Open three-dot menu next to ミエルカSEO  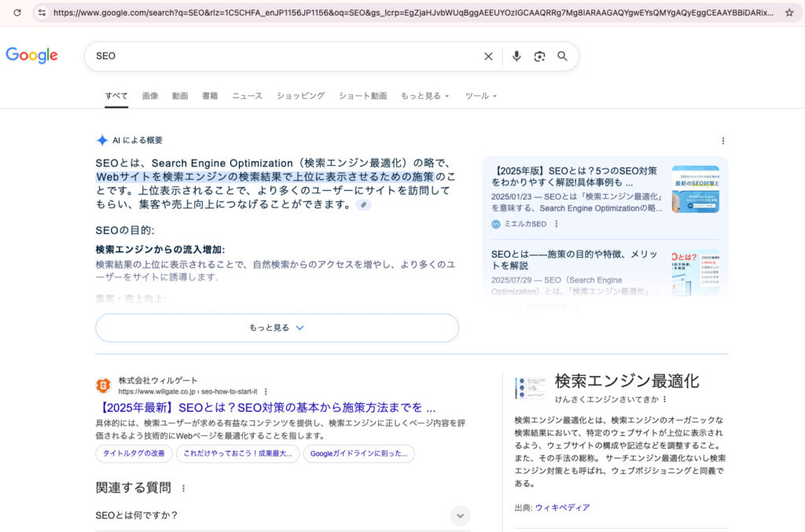tap(556, 224)
